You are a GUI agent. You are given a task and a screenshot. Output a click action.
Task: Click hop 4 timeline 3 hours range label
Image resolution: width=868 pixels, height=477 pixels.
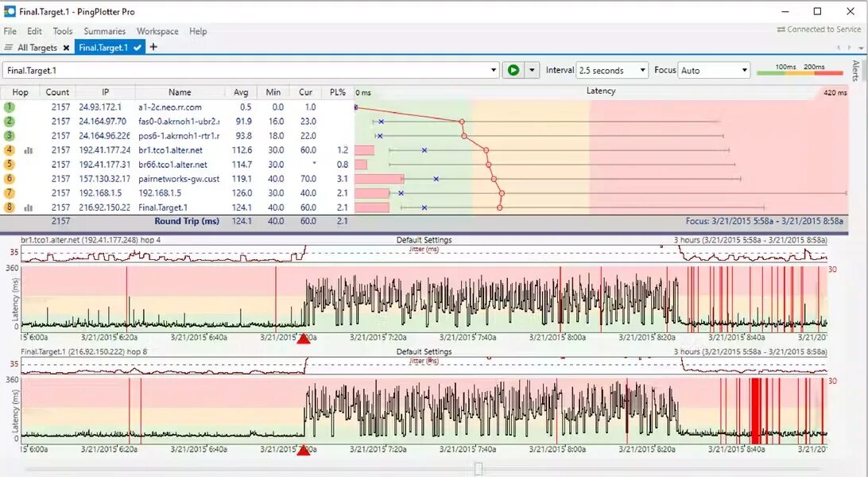click(750, 240)
